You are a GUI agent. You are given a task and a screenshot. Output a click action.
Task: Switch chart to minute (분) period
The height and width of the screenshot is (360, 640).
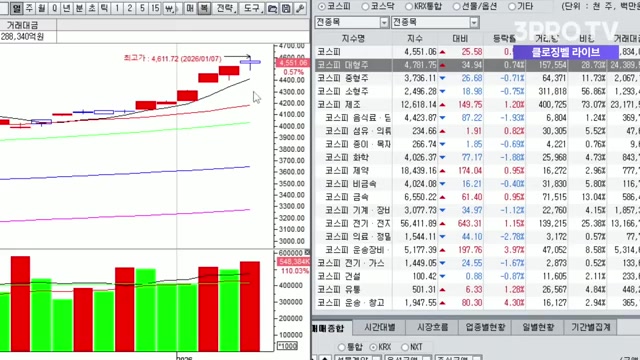pyautogui.click(x=79, y=9)
